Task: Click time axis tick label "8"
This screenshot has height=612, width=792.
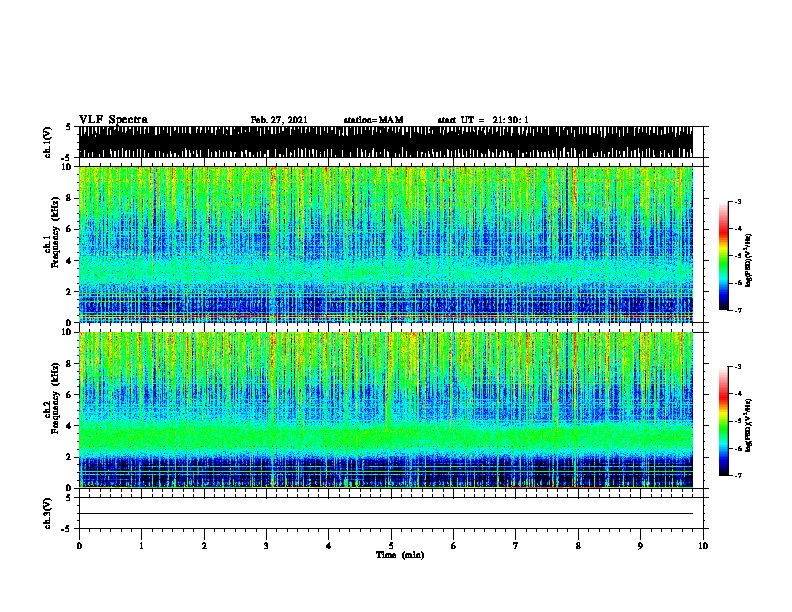Action: pyautogui.click(x=578, y=546)
